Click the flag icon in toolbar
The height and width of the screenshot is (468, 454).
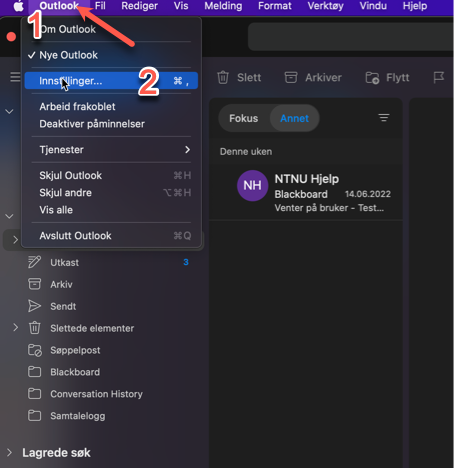click(x=439, y=78)
